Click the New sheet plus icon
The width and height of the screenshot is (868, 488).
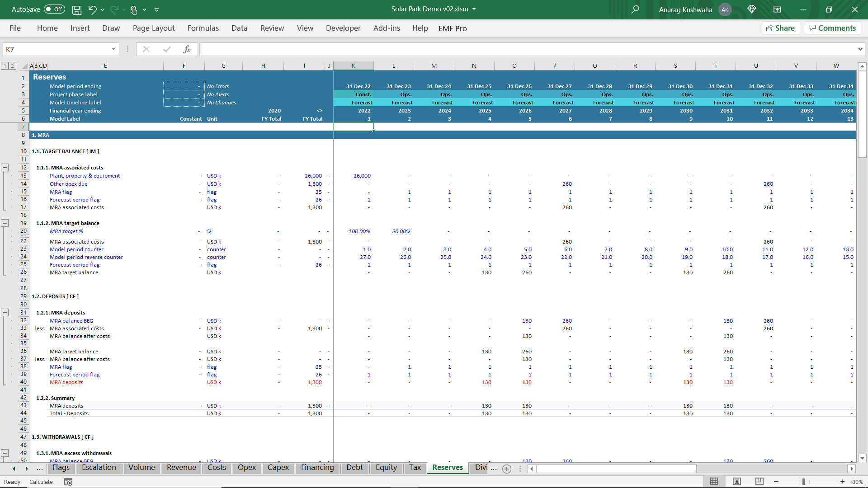tap(507, 469)
